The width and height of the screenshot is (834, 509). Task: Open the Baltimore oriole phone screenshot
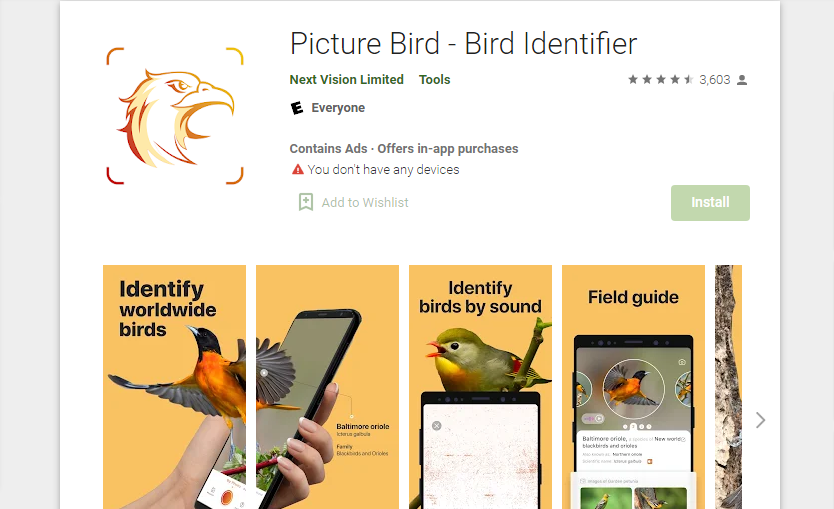coord(327,387)
